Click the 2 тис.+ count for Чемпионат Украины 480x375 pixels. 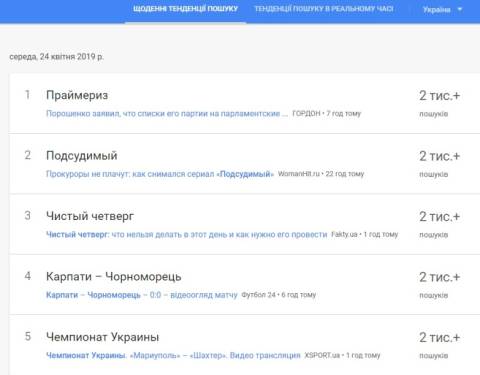440,337
